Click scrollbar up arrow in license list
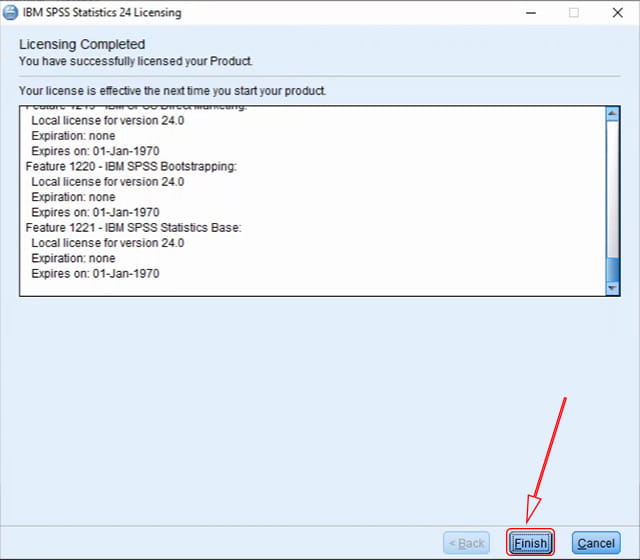 (x=612, y=113)
